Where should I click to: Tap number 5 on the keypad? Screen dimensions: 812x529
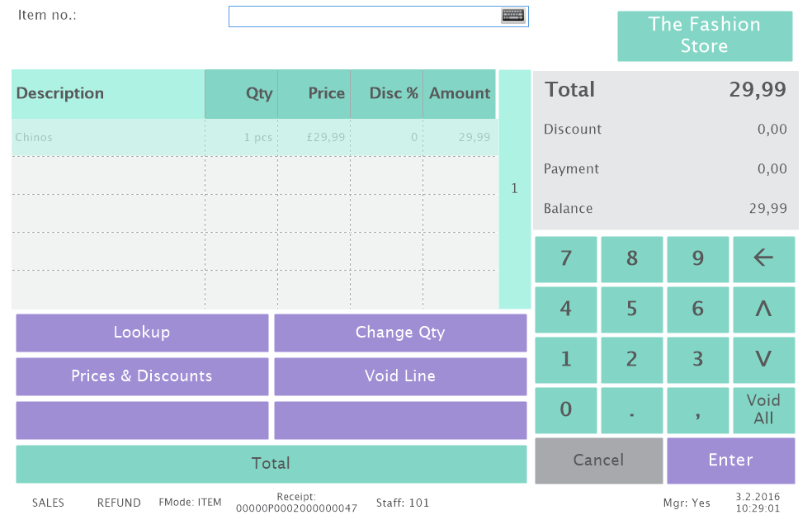632,309
